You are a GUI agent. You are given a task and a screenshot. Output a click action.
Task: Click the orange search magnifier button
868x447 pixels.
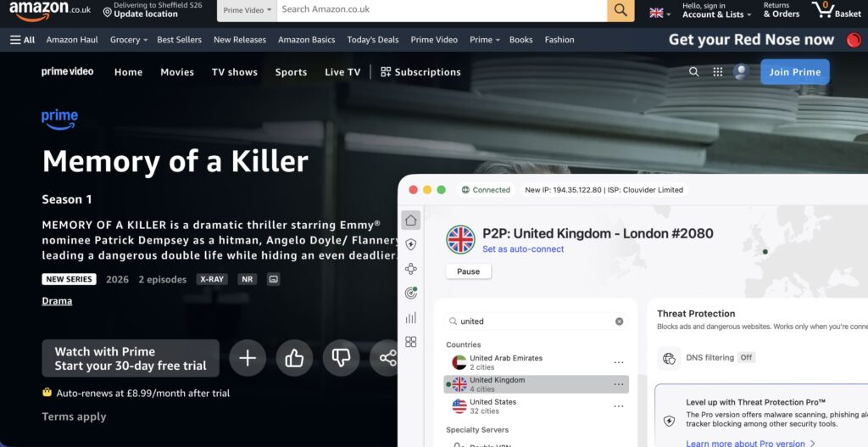coord(620,10)
